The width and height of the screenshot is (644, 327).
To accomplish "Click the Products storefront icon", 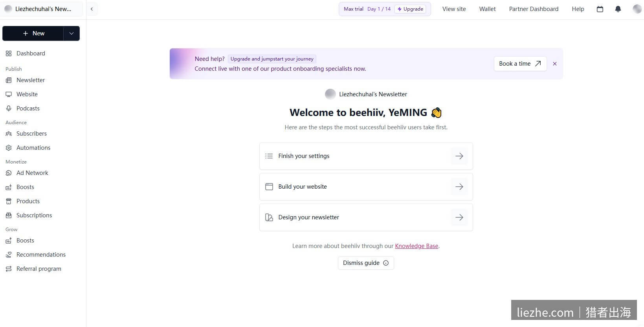I will click(9, 201).
